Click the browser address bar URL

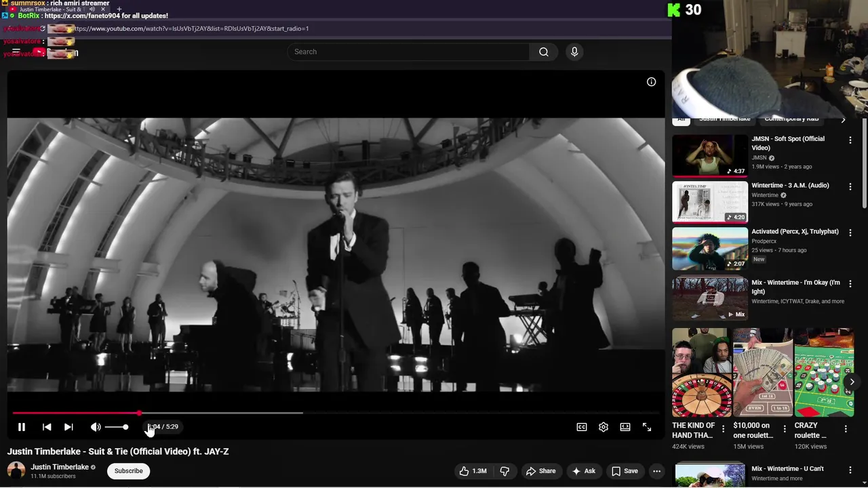(192, 28)
